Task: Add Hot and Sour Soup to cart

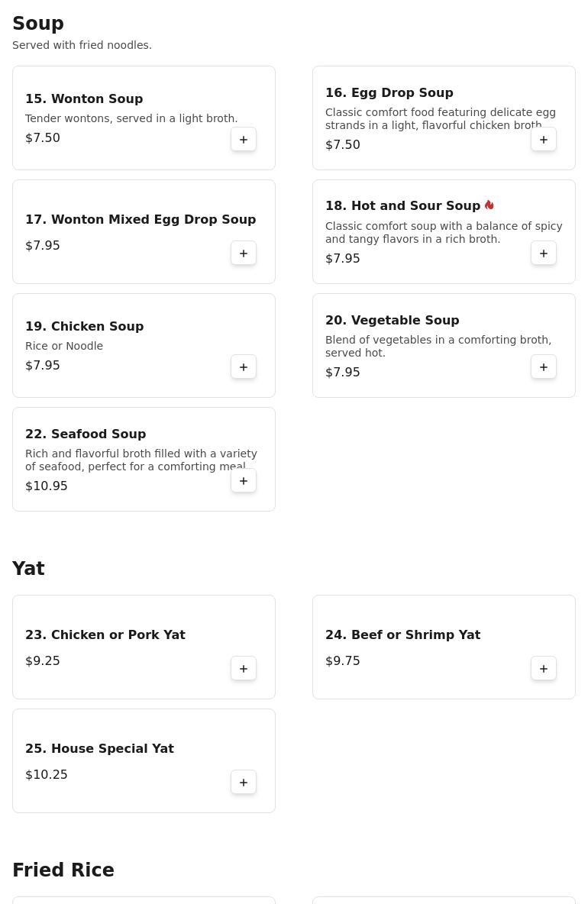Action: (x=543, y=253)
